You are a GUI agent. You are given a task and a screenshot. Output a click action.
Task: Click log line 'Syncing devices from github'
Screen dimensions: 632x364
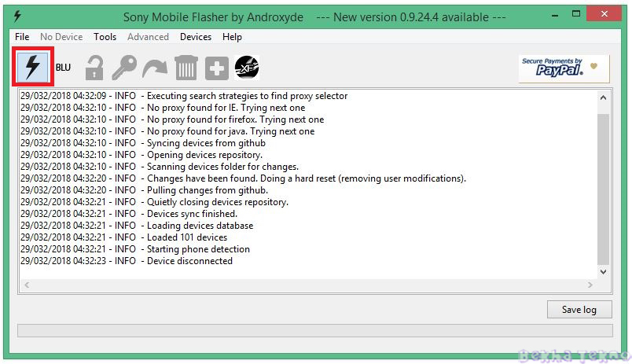click(143, 143)
